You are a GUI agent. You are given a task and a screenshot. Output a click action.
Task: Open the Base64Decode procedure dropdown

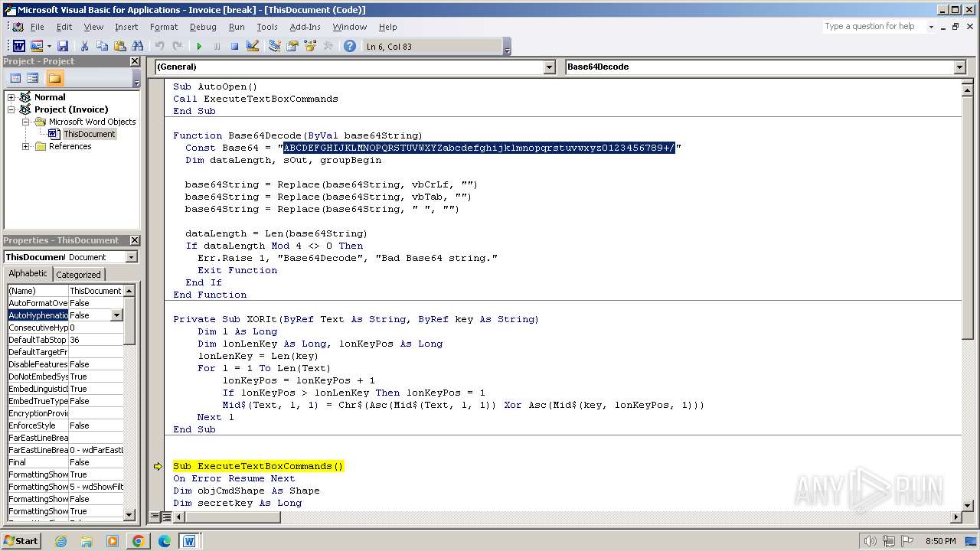[959, 67]
